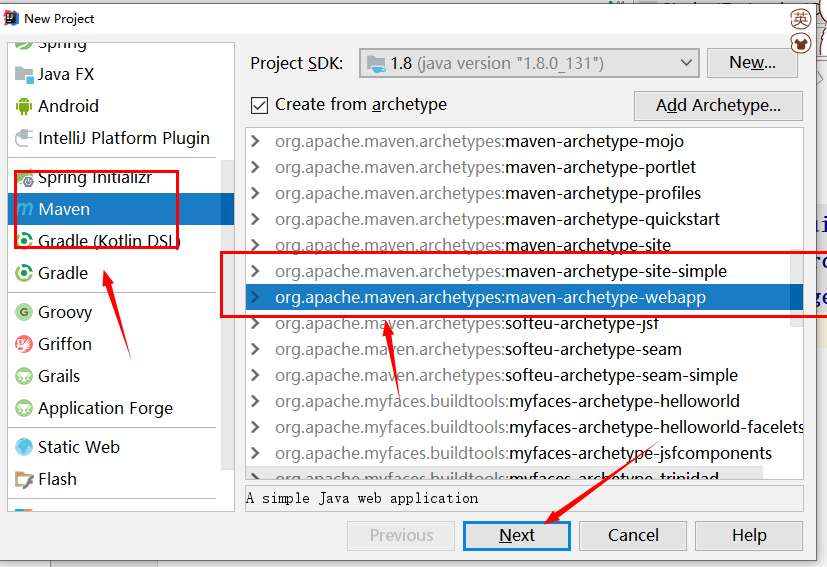Click the disabled Previous button
The image size is (827, 567).
[x=401, y=535]
